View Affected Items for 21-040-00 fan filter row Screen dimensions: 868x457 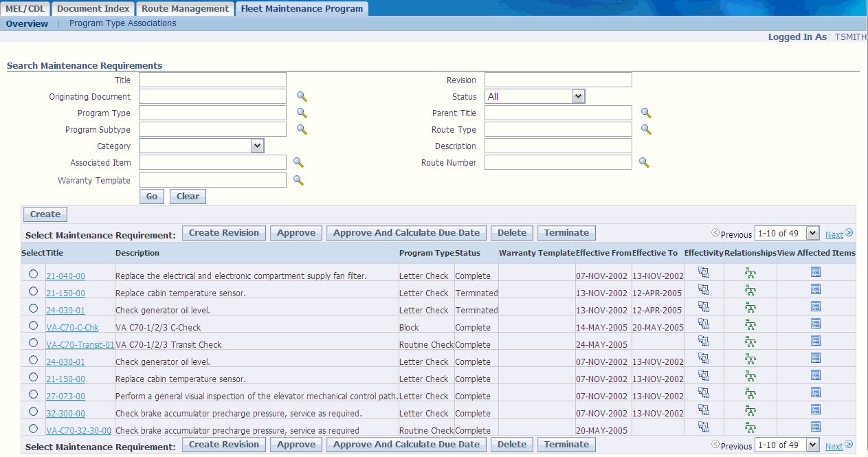tap(816, 272)
